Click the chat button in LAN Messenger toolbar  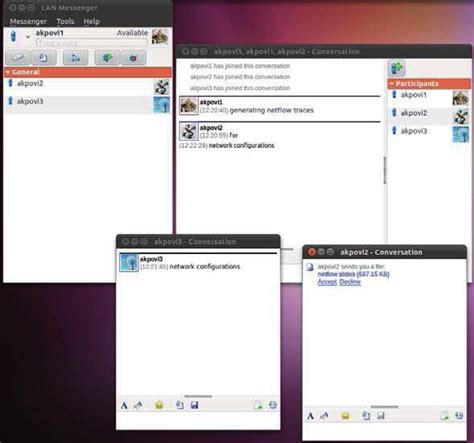pyautogui.click(x=17, y=58)
